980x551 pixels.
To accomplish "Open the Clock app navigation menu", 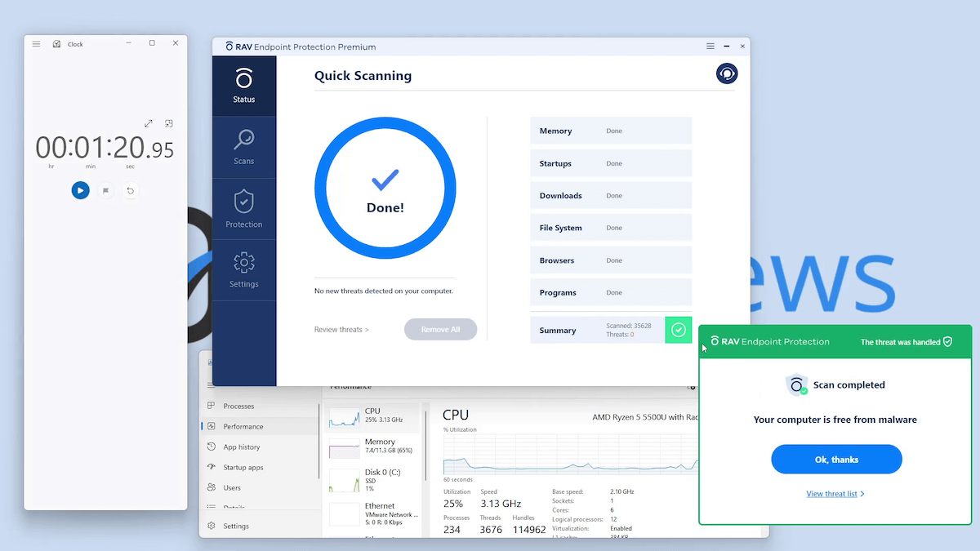I will click(x=36, y=44).
